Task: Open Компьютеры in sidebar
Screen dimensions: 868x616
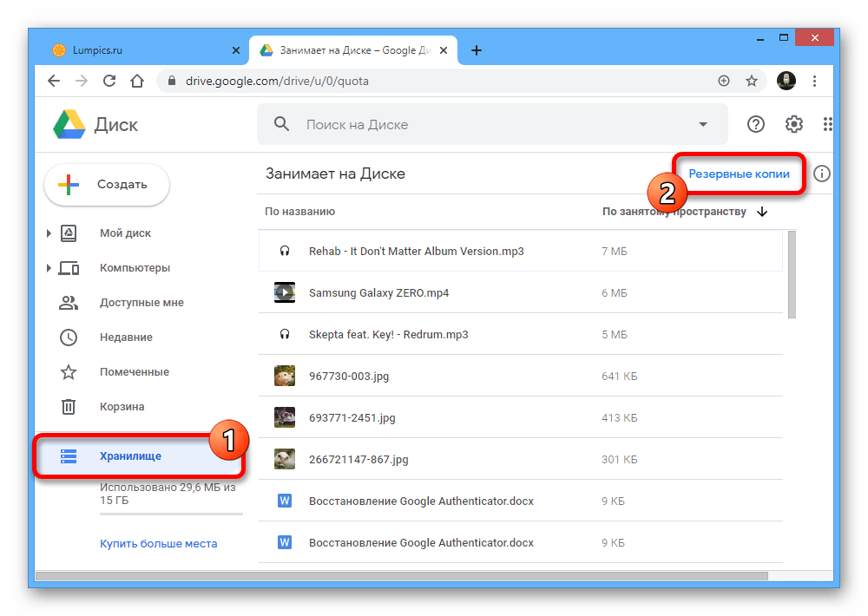Action: pos(135,268)
